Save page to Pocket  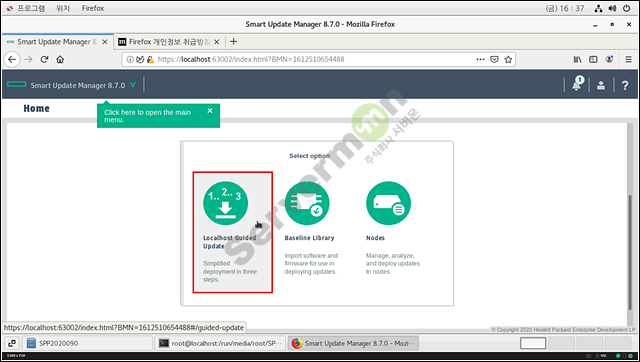(x=494, y=60)
